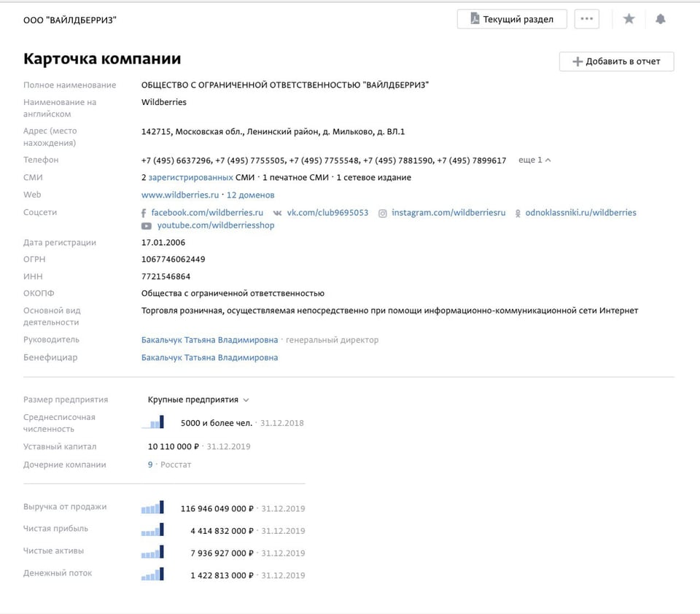The image size is (700, 614).
Task: Collapse the extra phone numbers 'еще 1'
Action: [x=534, y=160]
